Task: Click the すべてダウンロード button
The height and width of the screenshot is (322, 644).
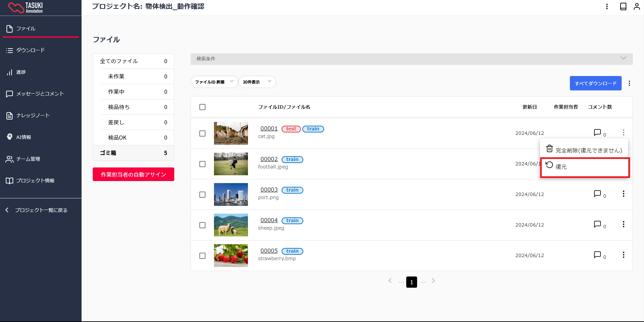Action: coord(595,83)
